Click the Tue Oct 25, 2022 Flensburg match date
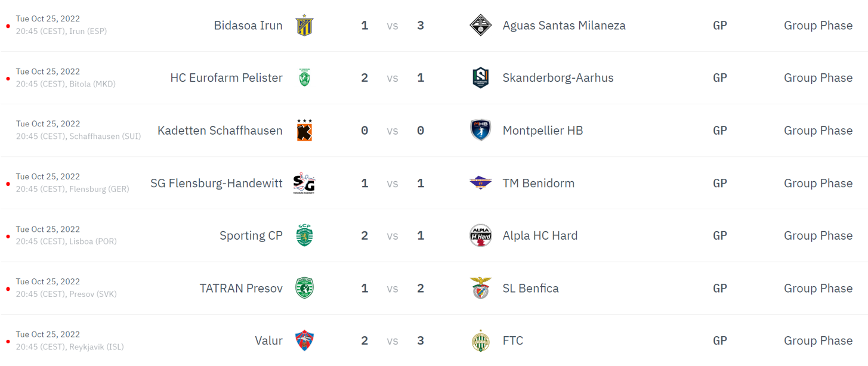868x366 pixels. [x=48, y=176]
